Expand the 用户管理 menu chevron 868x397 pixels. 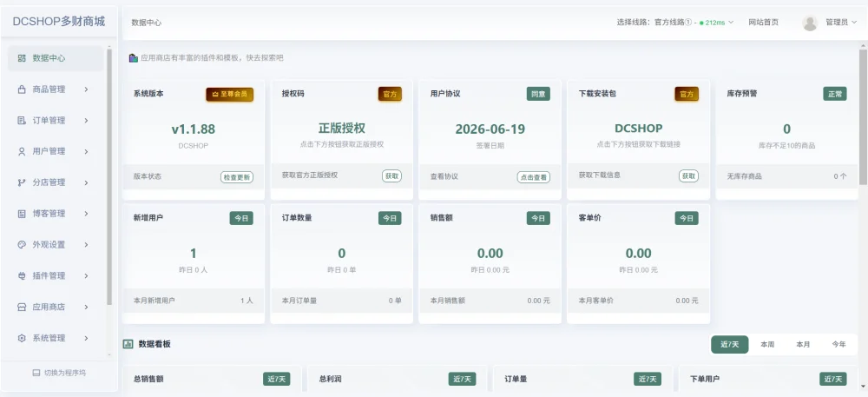(x=86, y=151)
